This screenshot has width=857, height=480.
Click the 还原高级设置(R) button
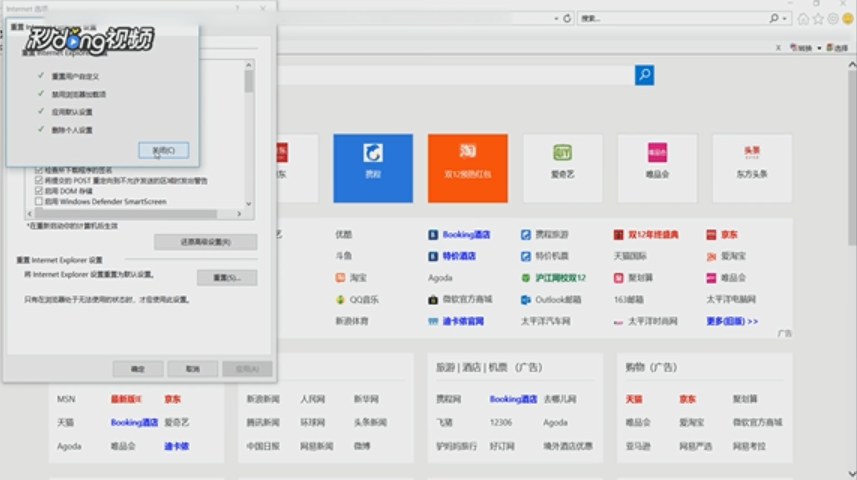click(206, 242)
